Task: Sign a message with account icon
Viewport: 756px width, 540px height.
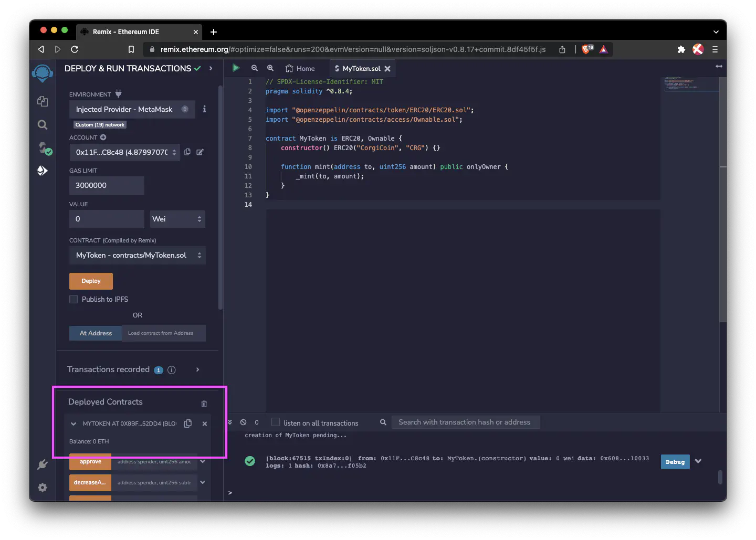Action: click(200, 152)
